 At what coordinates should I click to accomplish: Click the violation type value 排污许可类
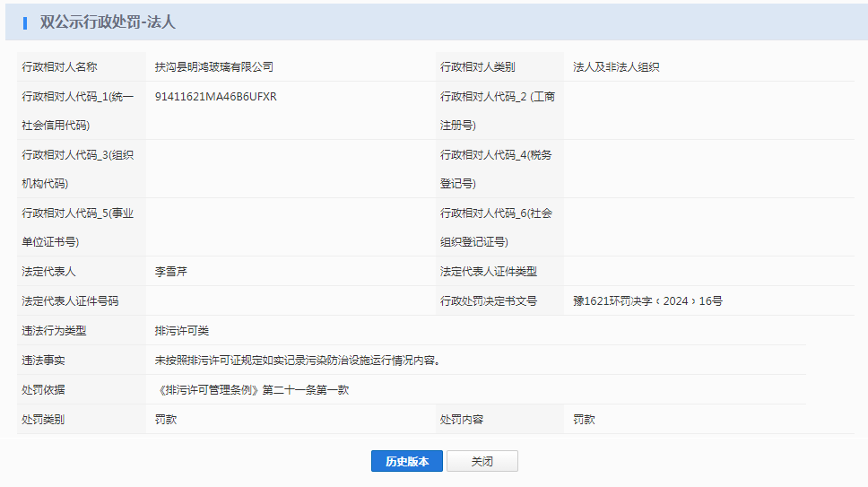point(182,331)
